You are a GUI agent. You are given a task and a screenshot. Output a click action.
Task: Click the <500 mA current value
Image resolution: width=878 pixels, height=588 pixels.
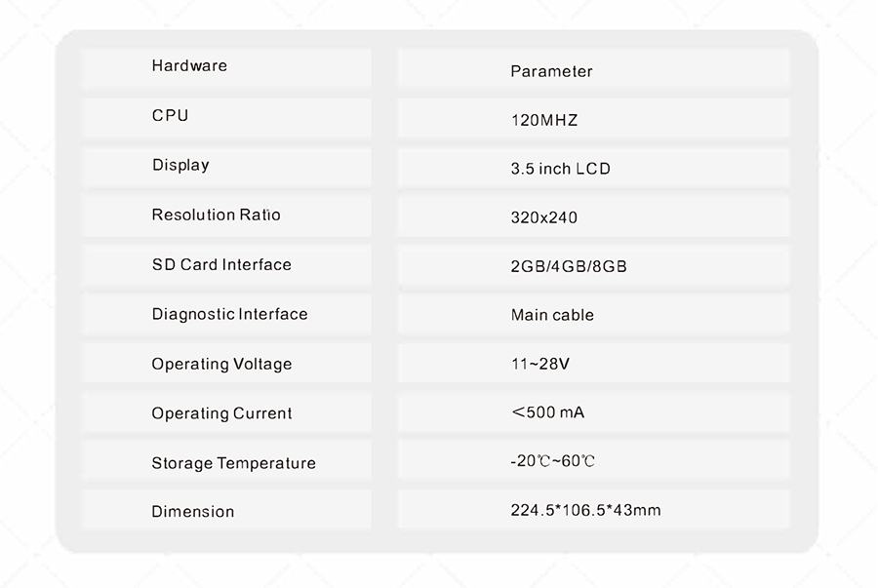547,412
